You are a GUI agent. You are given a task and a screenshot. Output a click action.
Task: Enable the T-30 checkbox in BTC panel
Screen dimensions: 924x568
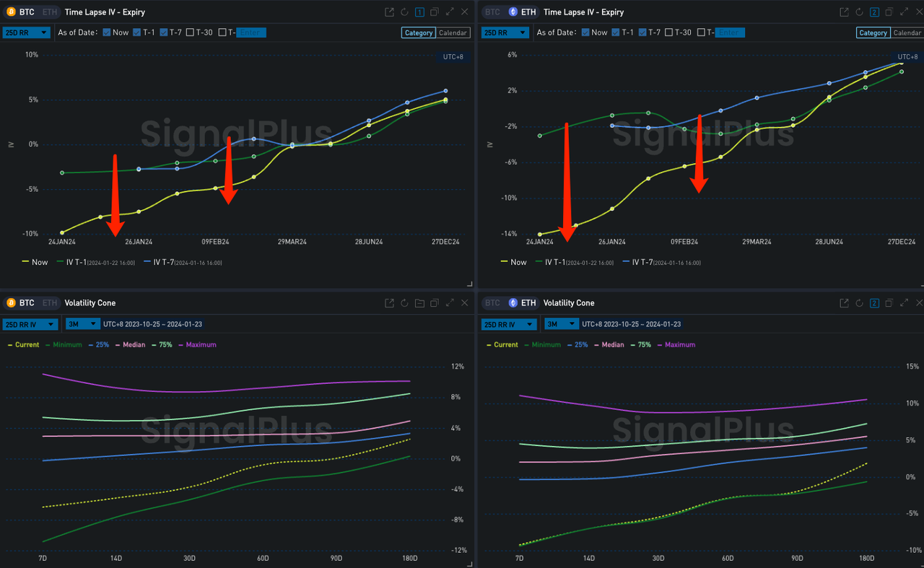[x=190, y=32]
